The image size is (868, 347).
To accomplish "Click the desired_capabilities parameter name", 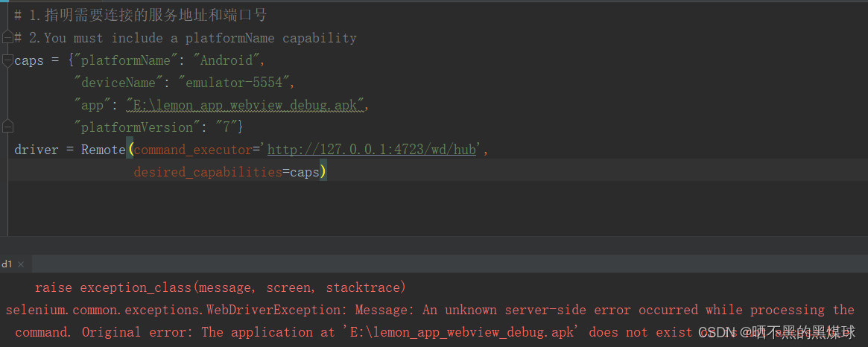I will click(x=207, y=172).
